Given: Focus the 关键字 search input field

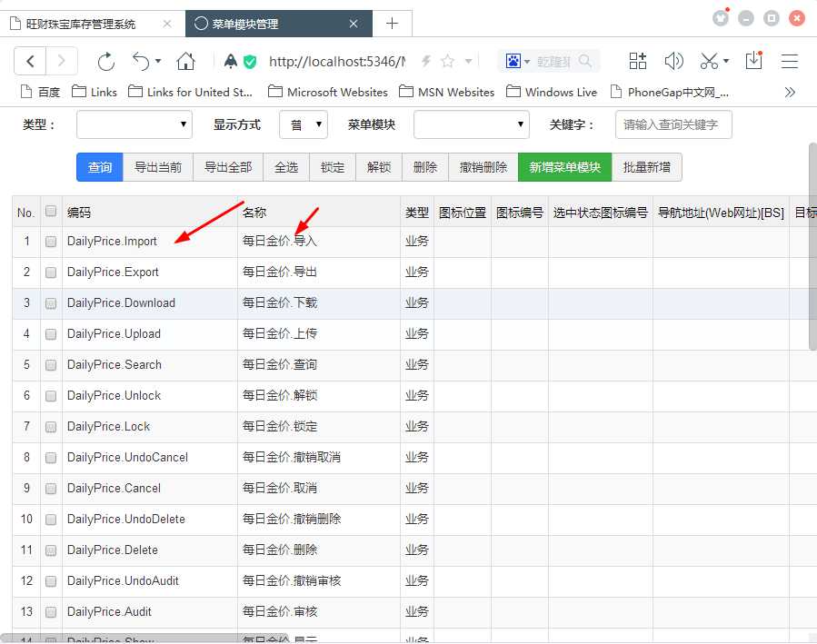Looking at the screenshot, I should pyautogui.click(x=673, y=124).
